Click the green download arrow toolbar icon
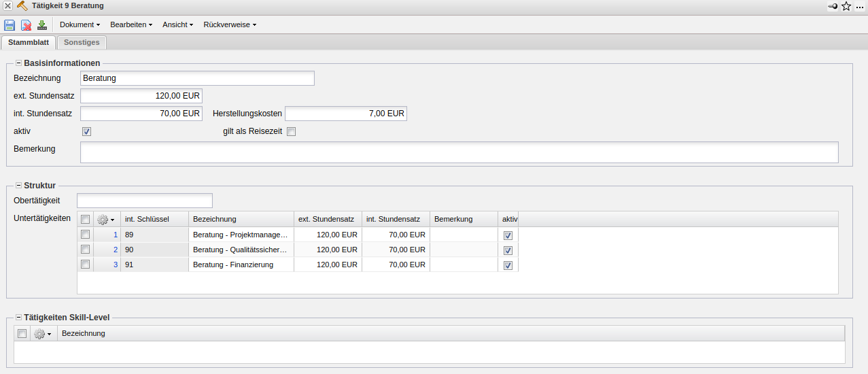Viewport: 868px width, 374px height. (42, 25)
